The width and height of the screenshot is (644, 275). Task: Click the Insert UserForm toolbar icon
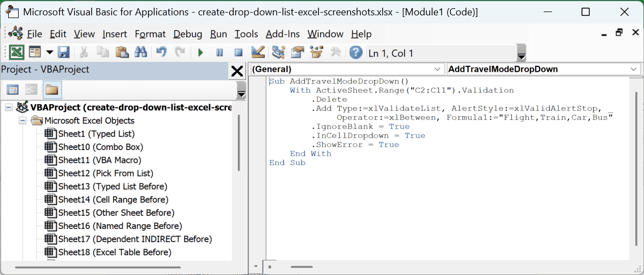[x=35, y=53]
